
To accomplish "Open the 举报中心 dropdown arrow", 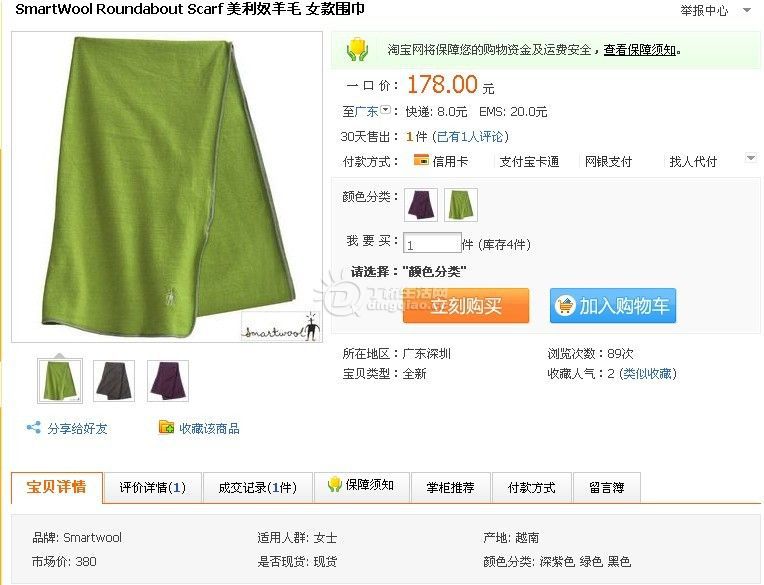I will 747,10.
